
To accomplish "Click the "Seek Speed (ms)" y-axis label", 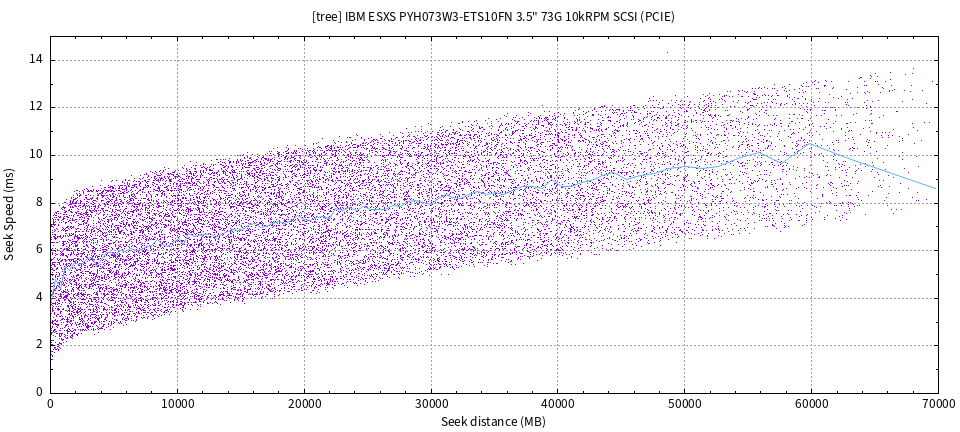I will (x=10, y=214).
